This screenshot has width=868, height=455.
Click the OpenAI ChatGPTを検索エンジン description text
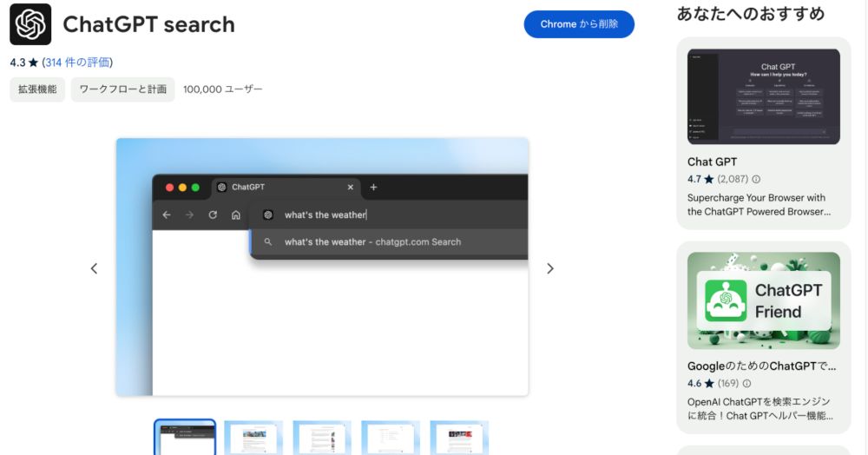[x=760, y=408]
